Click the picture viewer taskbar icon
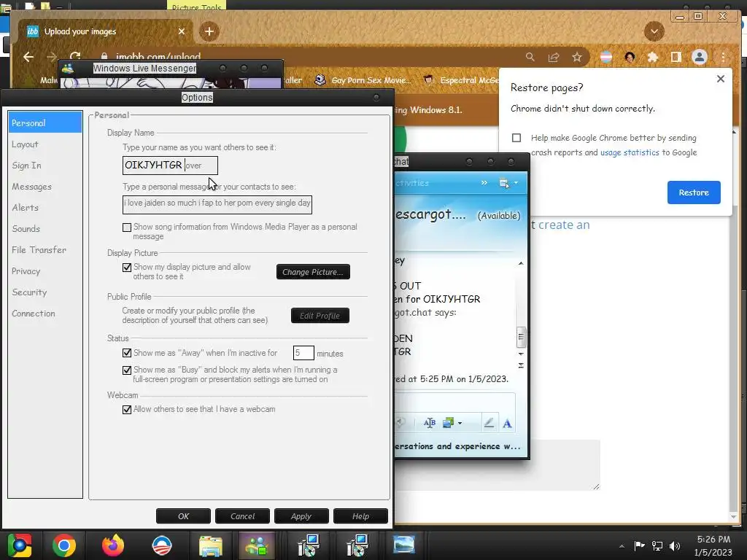The image size is (747, 560). click(x=403, y=545)
